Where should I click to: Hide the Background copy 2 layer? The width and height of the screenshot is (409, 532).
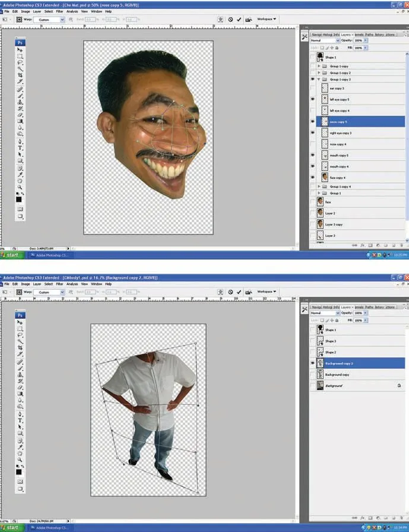pos(313,363)
